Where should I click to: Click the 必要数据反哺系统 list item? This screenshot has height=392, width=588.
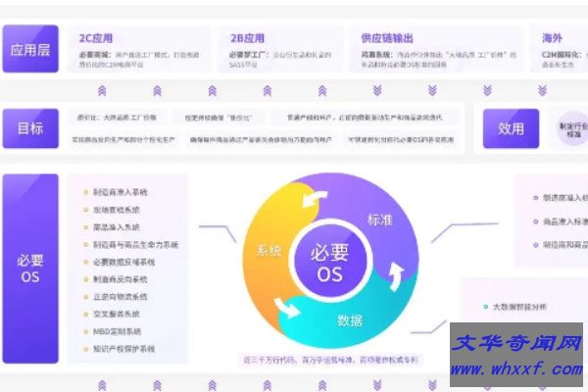[123, 263]
